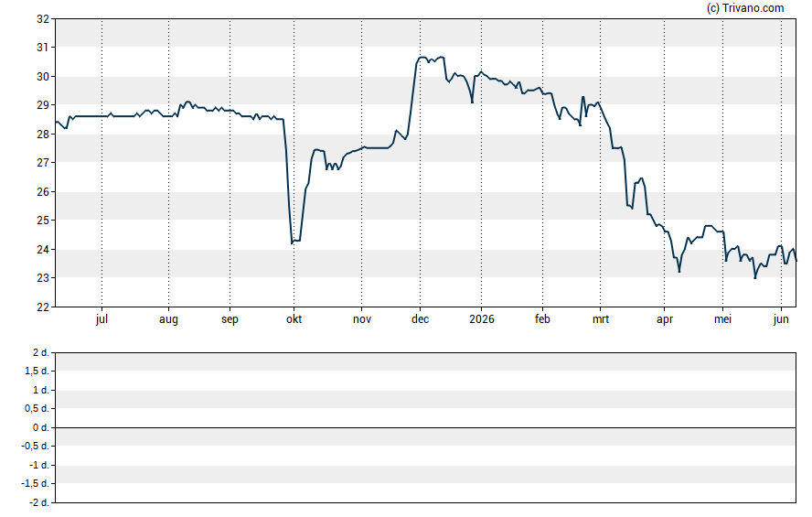This screenshot has width=812, height=517.
Task: Select the 'sep' axis label
Action: click(x=230, y=319)
